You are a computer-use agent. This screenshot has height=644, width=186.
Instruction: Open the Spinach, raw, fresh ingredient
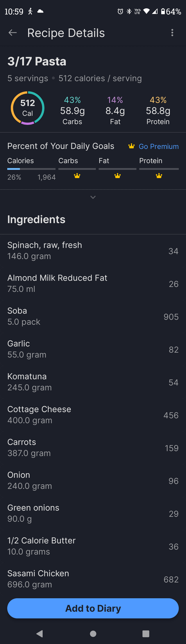(x=93, y=251)
